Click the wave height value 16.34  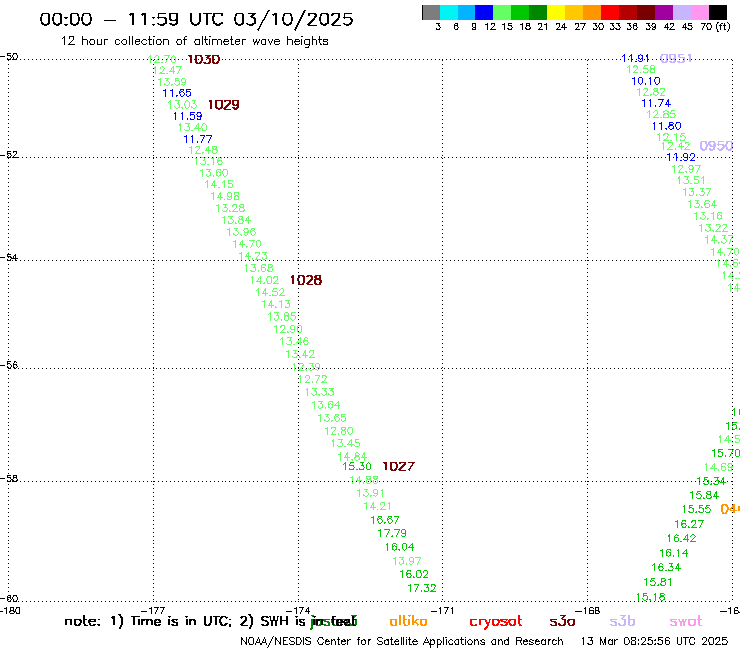666,567
